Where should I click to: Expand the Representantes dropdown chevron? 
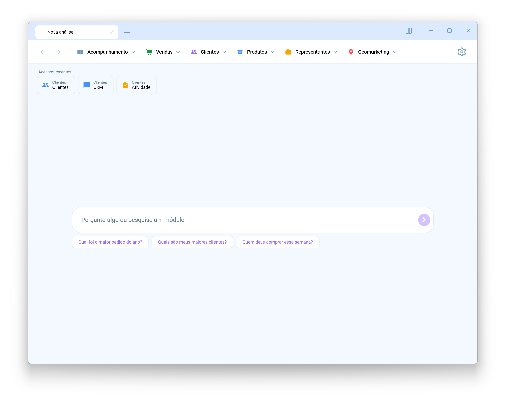pos(335,52)
